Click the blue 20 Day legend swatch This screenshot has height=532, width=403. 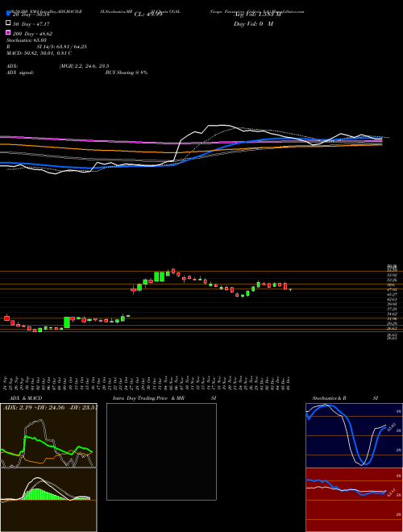pyautogui.click(x=8, y=14)
